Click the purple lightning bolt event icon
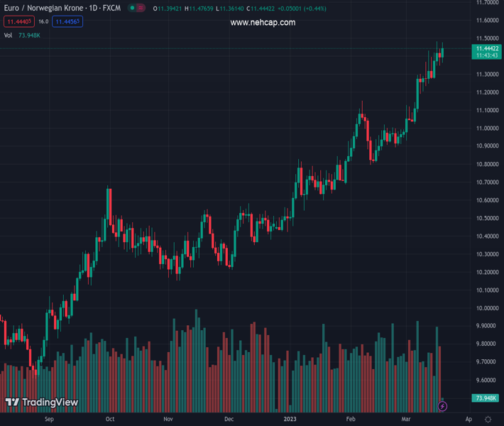Image resolution: width=504 pixels, height=426 pixels. [442, 406]
